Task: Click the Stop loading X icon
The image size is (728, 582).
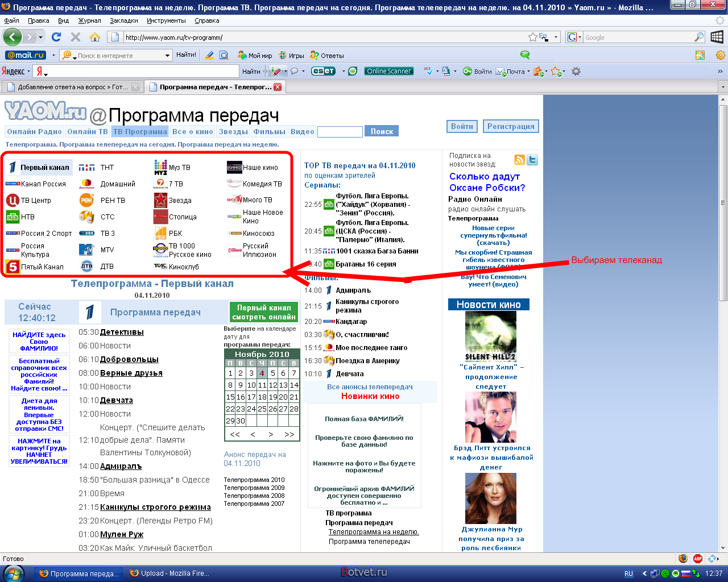Action: pyautogui.click(x=76, y=37)
